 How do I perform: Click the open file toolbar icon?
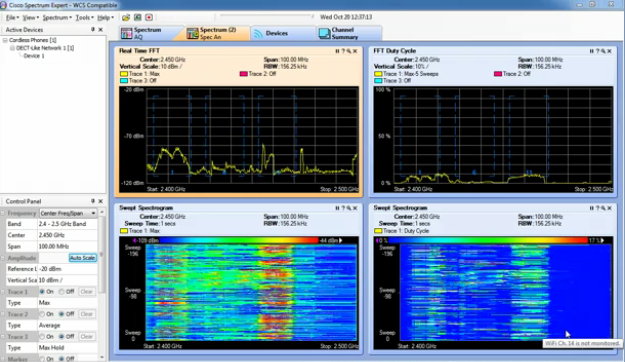[x=126, y=17]
